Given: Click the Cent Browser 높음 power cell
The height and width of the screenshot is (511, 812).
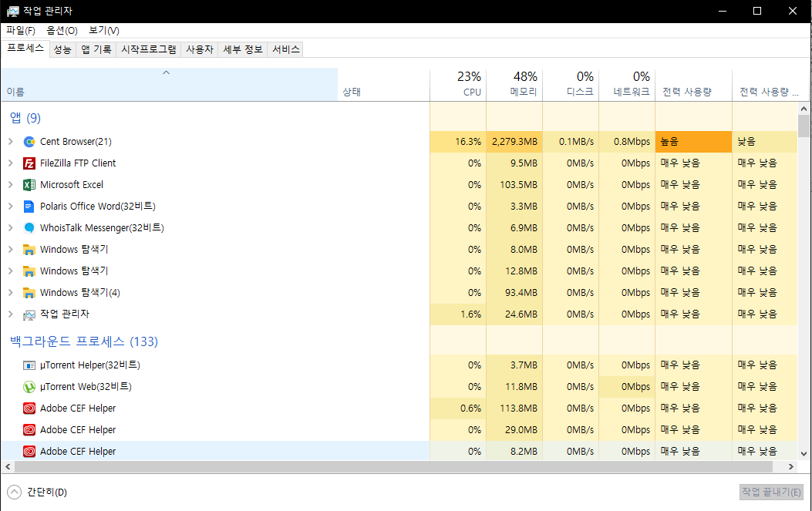Looking at the screenshot, I should 694,141.
